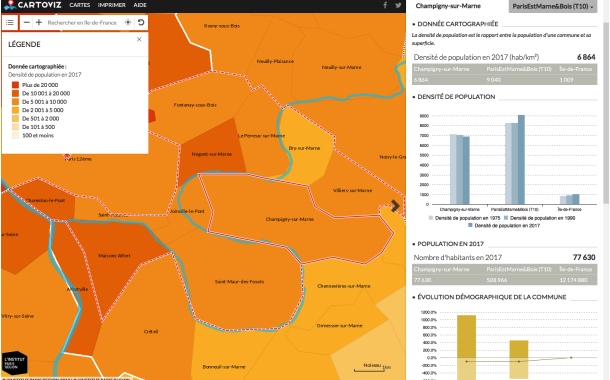
Task: Zoom in with the plus button
Action: pyautogui.click(x=39, y=23)
